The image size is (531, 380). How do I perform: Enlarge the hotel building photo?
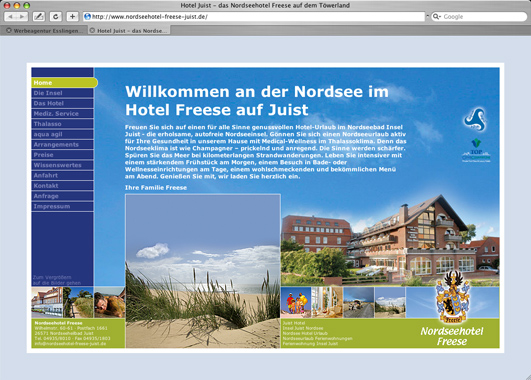[390, 241]
